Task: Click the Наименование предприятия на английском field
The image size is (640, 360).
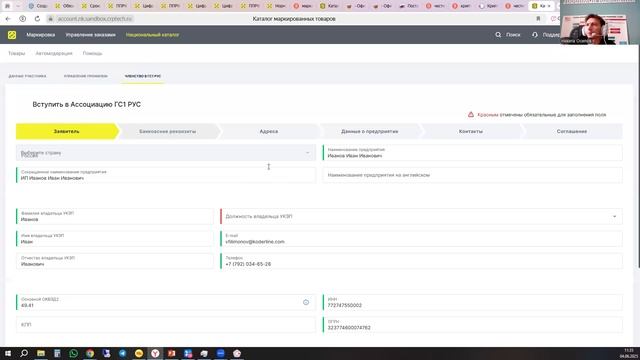Action: tap(473, 175)
